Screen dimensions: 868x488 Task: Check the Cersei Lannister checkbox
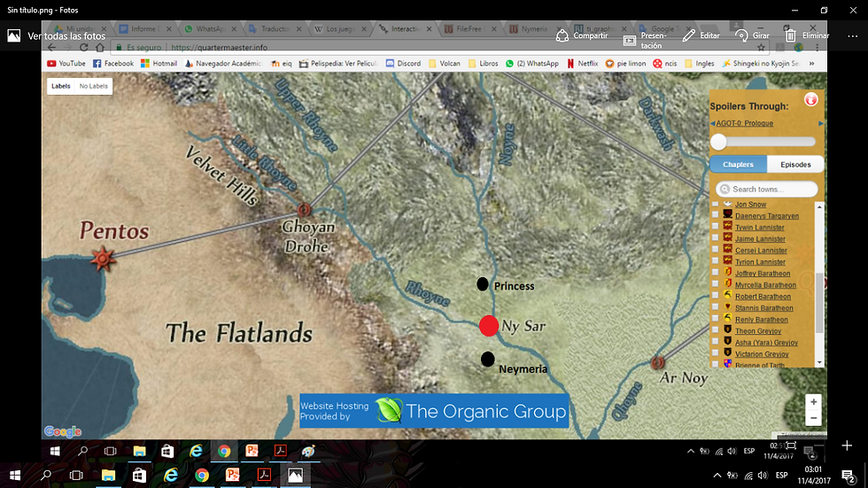[716, 250]
